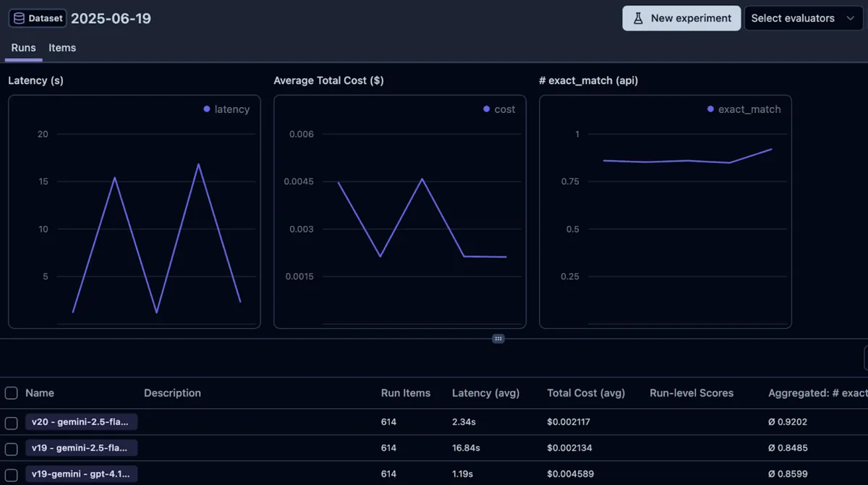The width and height of the screenshot is (868, 485).
Task: Click the Latency (avg) column header
Action: pyautogui.click(x=485, y=393)
